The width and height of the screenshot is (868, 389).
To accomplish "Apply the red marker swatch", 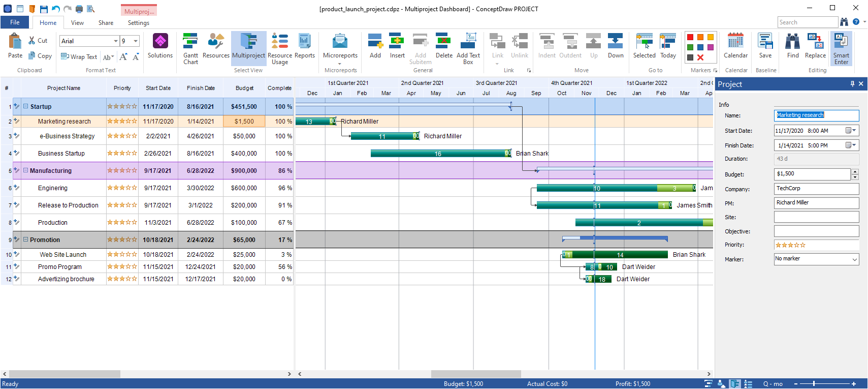I will (x=690, y=37).
